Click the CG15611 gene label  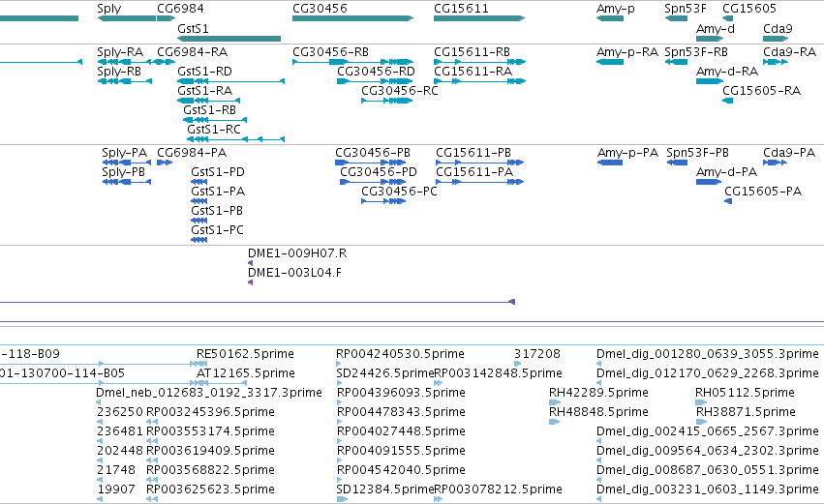pos(461,9)
